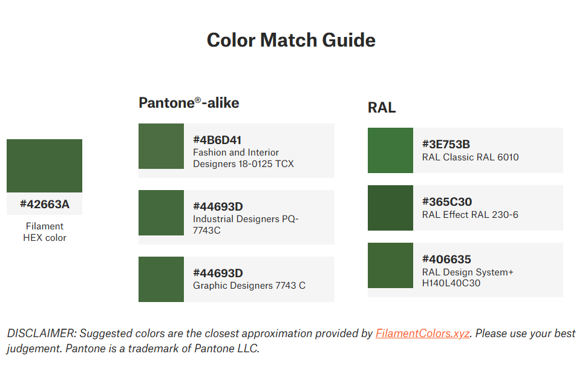Screen dimensions: 588x368
Task: Click the hex code above Industrial Designers
Action: 218,206
